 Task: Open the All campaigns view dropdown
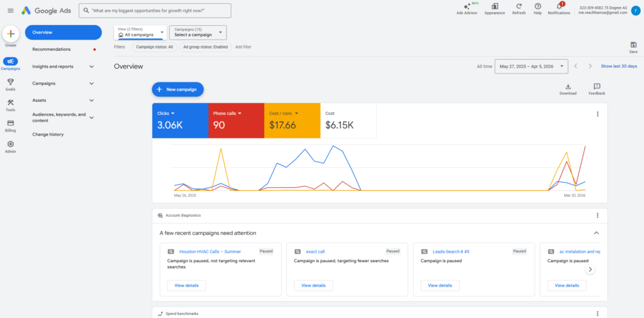click(140, 33)
